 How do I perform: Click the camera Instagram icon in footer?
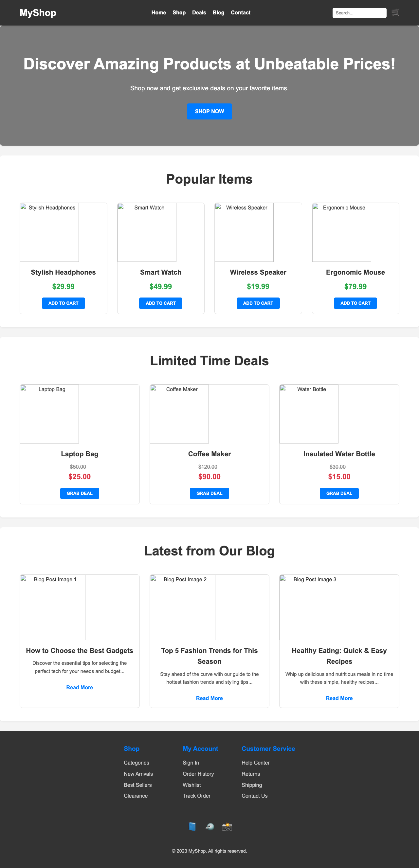(x=227, y=826)
